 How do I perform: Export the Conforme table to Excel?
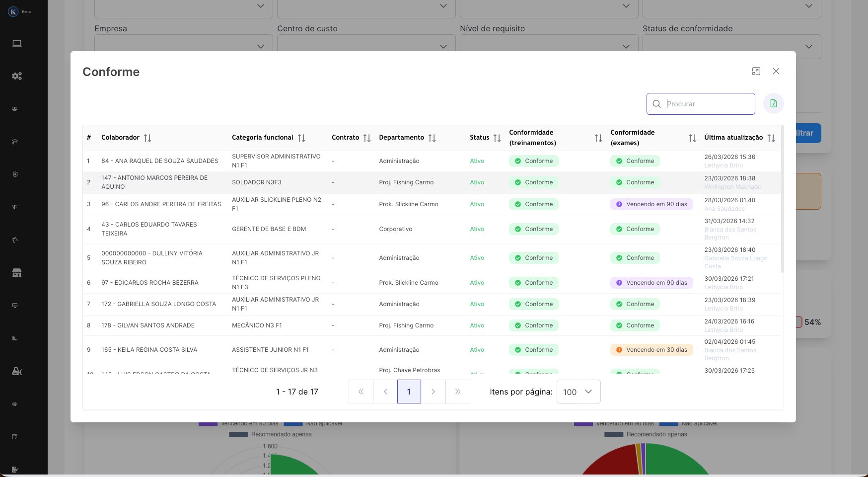coord(773,103)
